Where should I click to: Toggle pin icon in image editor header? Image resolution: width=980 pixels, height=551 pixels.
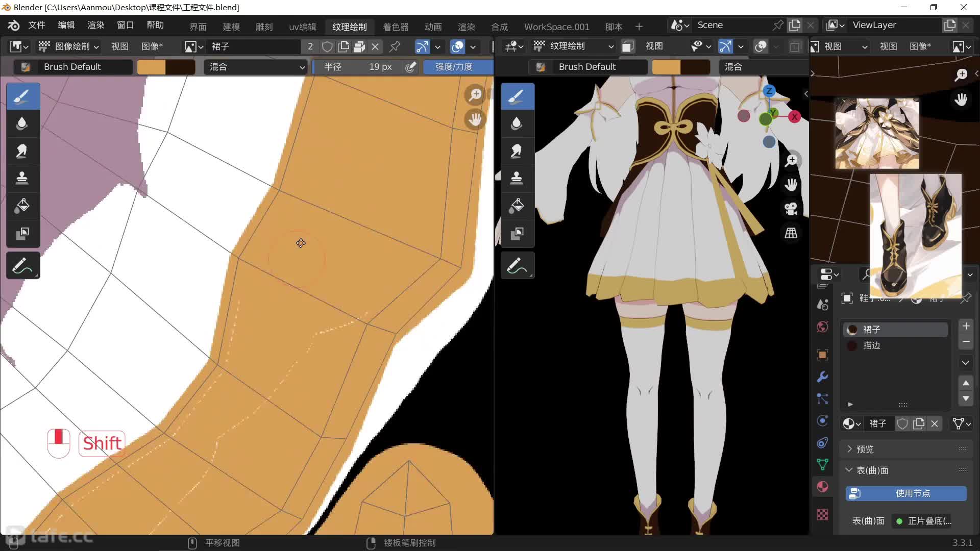click(395, 46)
